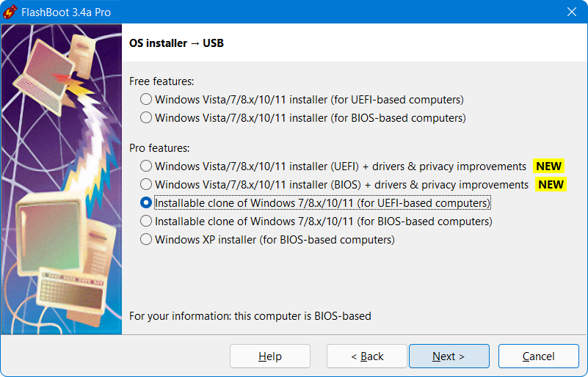Select free BIOS Windows installer option
The height and width of the screenshot is (377, 588).
pyautogui.click(x=146, y=117)
